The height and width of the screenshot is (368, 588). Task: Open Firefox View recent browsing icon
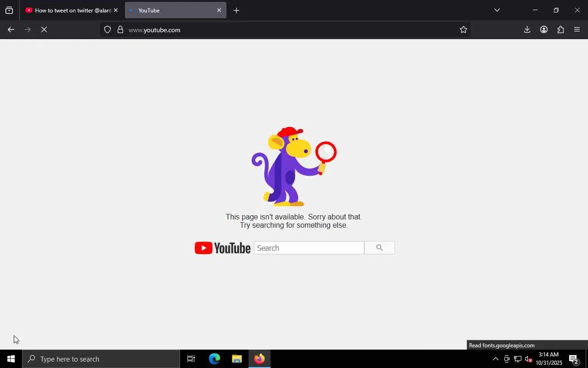coord(9,10)
